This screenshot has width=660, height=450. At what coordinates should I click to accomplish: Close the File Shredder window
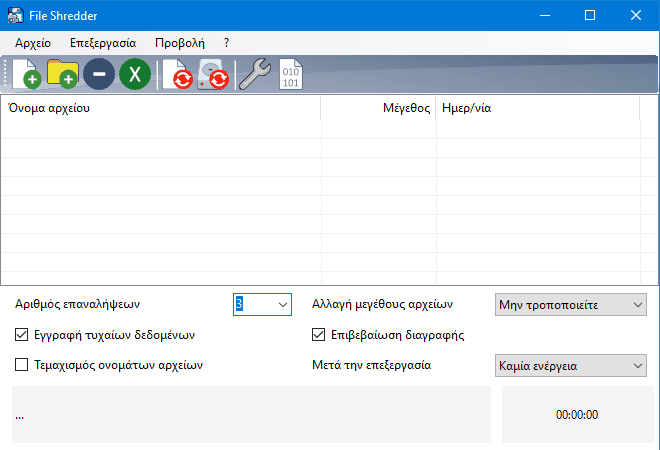636,16
